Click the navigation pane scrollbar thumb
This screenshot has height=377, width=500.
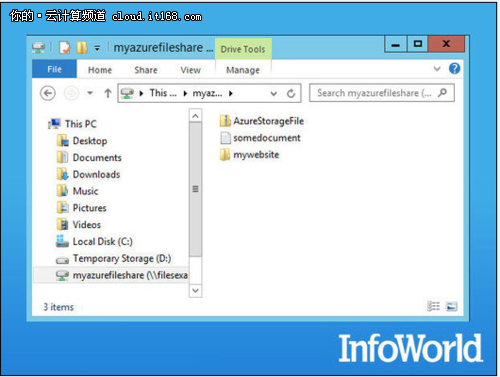click(x=196, y=189)
